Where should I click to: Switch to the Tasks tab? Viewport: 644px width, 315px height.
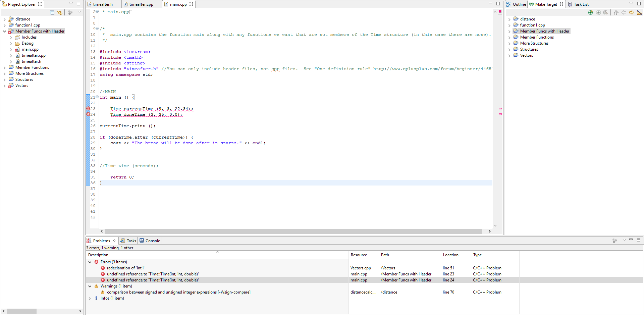click(x=128, y=241)
